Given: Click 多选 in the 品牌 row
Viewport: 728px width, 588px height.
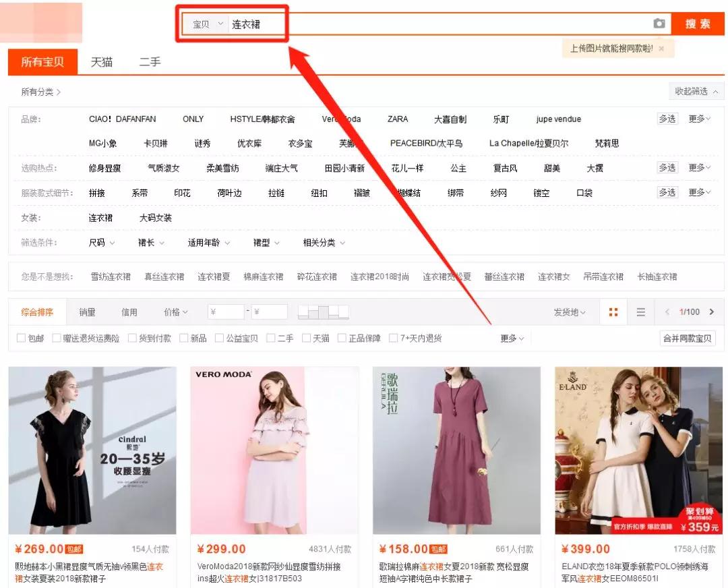Looking at the screenshot, I should coord(667,119).
